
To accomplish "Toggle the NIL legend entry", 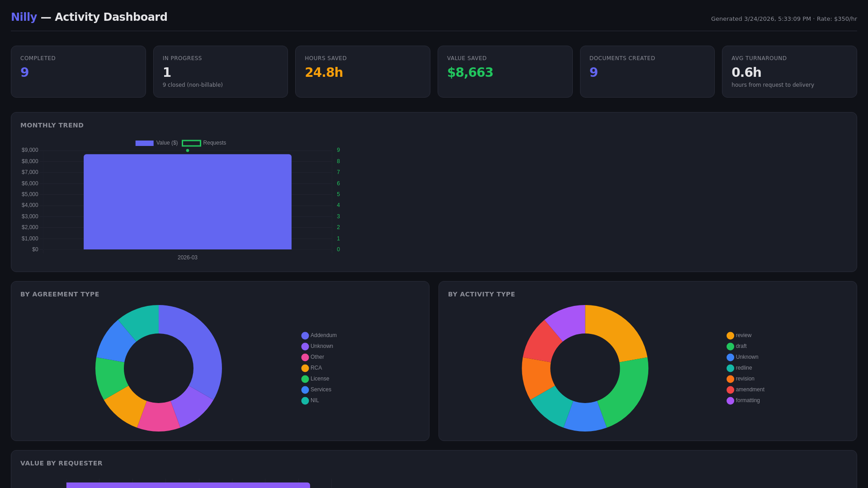I will pos(310,401).
